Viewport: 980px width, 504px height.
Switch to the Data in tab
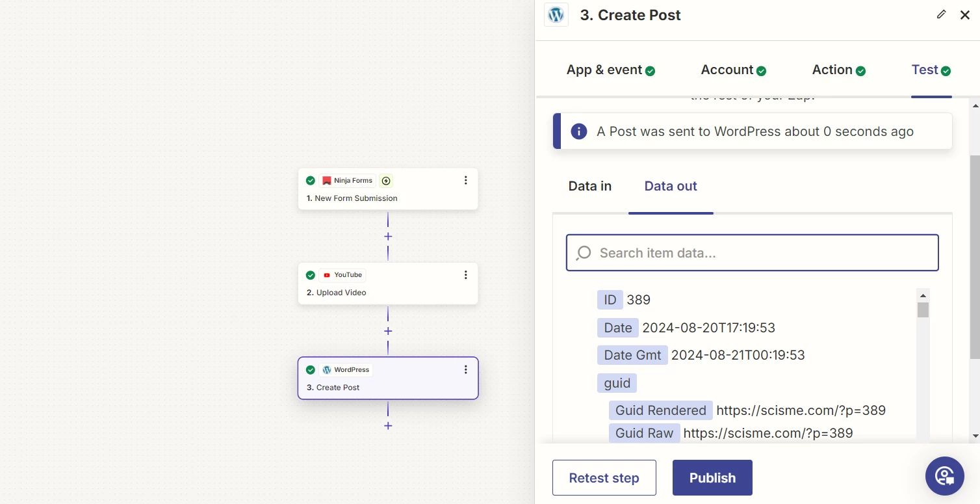click(589, 186)
